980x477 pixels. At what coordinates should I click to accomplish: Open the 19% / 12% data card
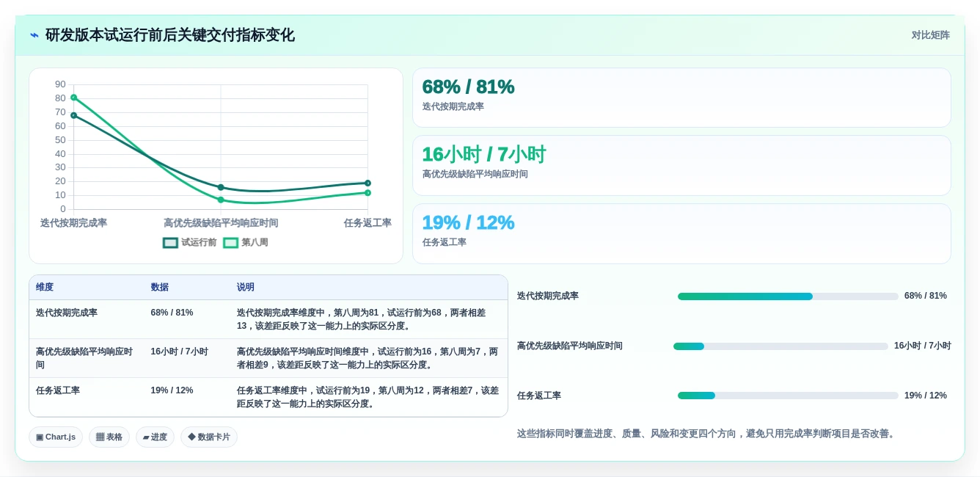[x=681, y=233]
